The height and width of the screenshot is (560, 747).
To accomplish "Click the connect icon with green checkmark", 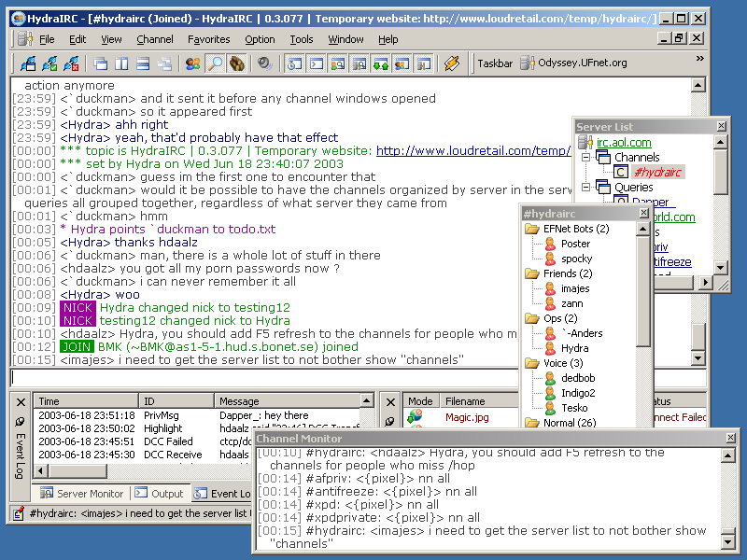I will coord(49,63).
